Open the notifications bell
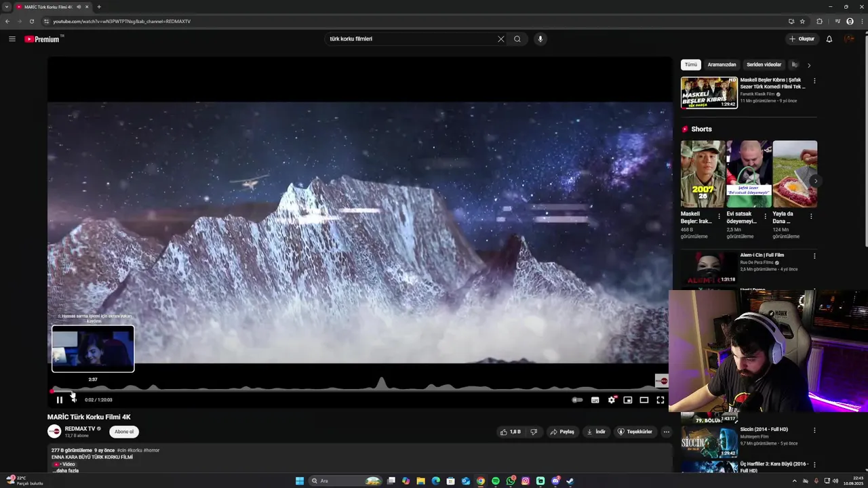 point(829,39)
